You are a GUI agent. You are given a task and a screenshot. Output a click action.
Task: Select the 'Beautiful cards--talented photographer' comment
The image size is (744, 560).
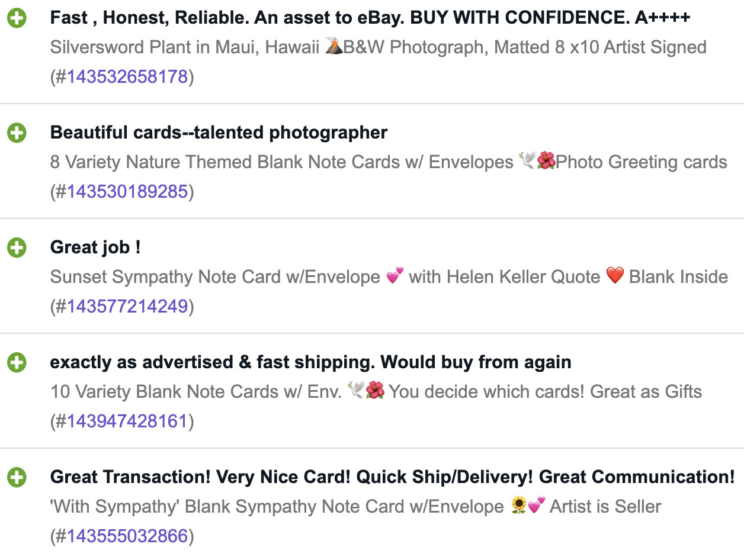219,133
